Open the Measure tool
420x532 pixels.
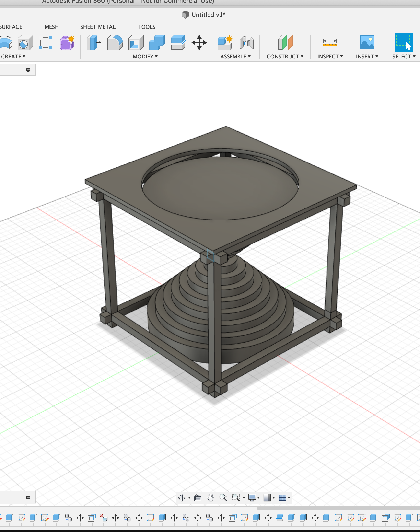point(329,43)
